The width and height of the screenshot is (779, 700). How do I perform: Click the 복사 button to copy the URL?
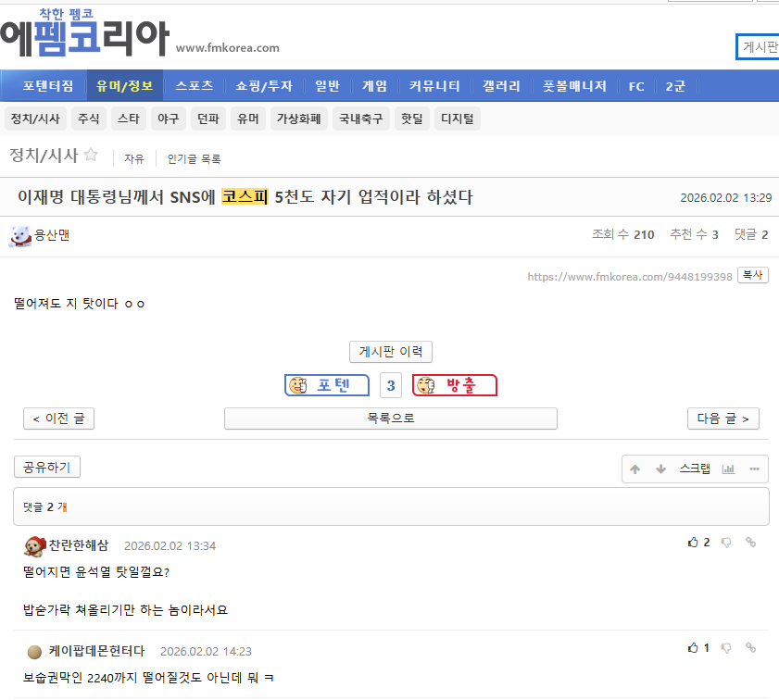[x=753, y=275]
